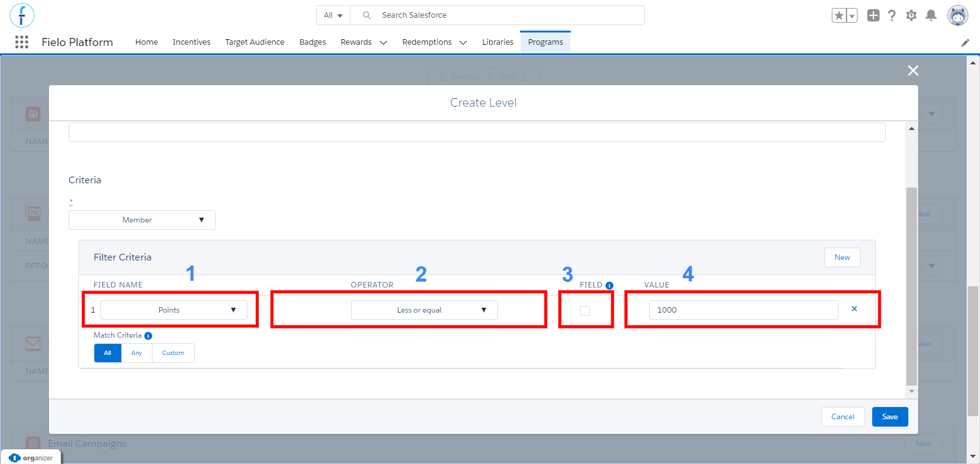Click the envelope section icon in background
The width and height of the screenshot is (980, 464).
(33, 344)
